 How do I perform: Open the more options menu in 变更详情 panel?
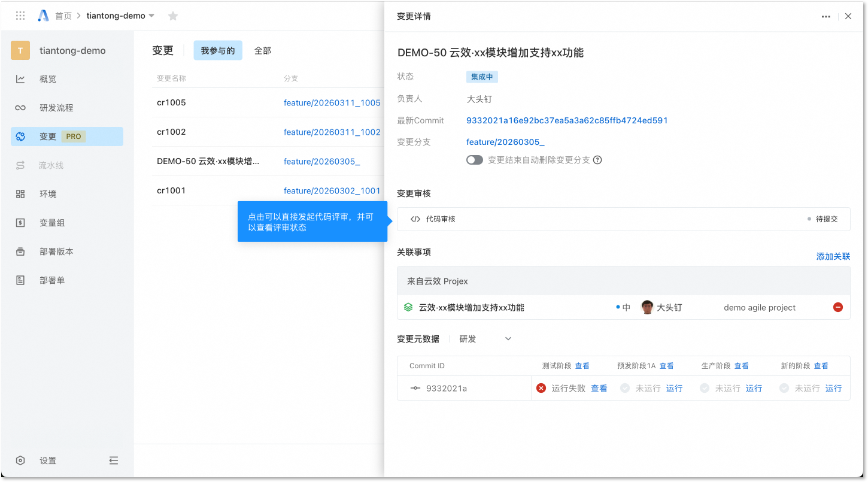pos(825,17)
